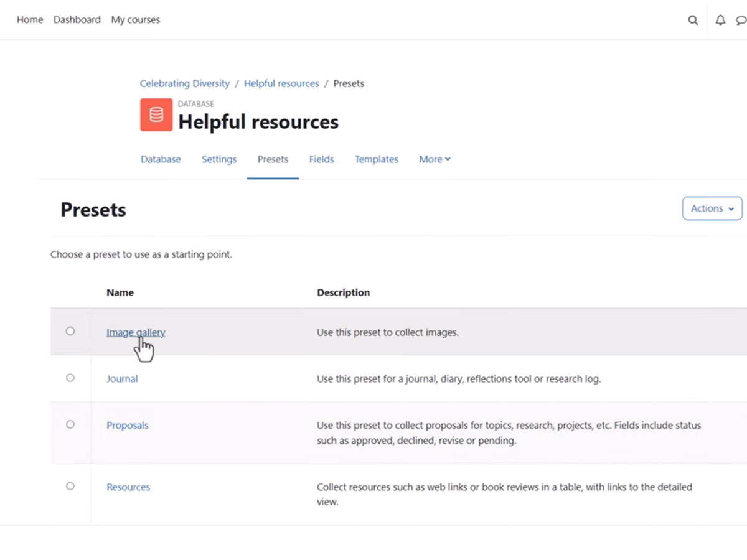Choose the Resources preset radio button
The width and height of the screenshot is (747, 560).
70,486
